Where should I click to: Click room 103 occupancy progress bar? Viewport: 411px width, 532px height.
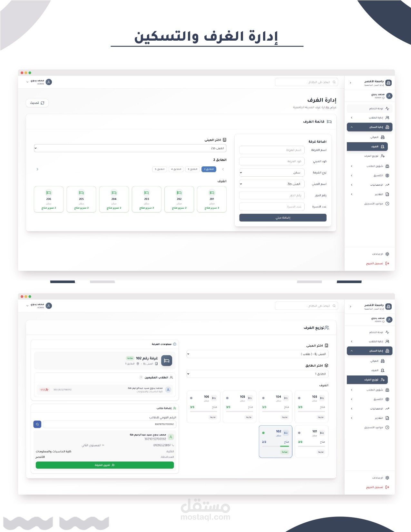click(x=312, y=411)
